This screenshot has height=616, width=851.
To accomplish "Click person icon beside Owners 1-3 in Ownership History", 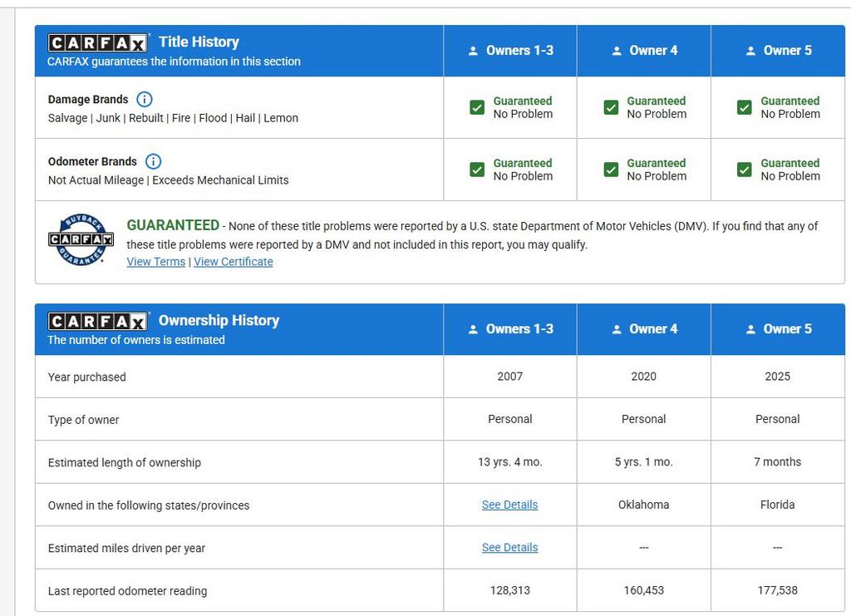I will click(x=473, y=329).
